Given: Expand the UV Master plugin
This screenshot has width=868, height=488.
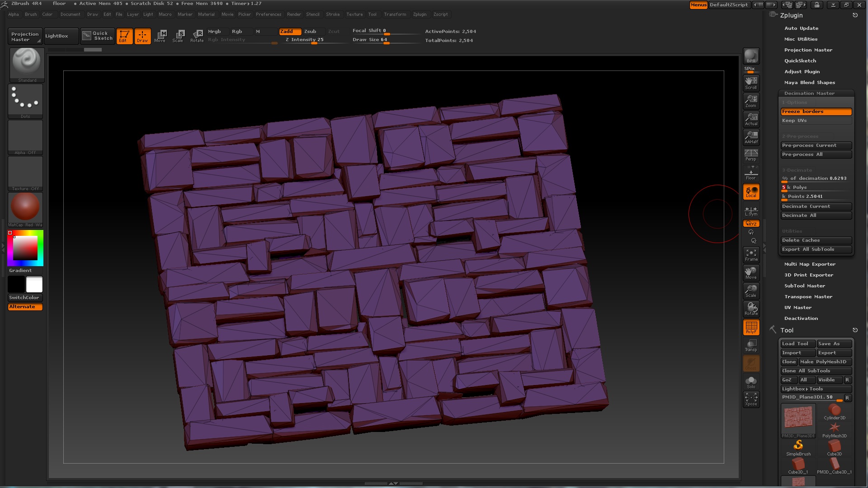Looking at the screenshot, I should pos(797,308).
